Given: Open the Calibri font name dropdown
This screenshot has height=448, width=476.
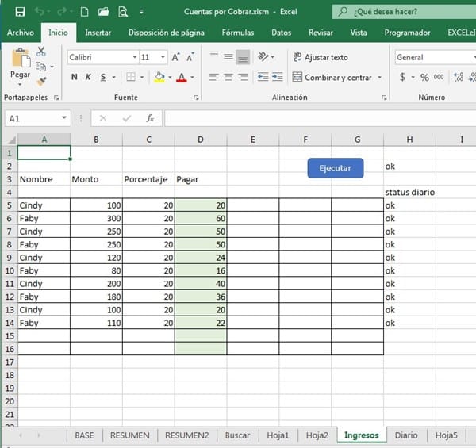Looking at the screenshot, I should pyautogui.click(x=132, y=57).
